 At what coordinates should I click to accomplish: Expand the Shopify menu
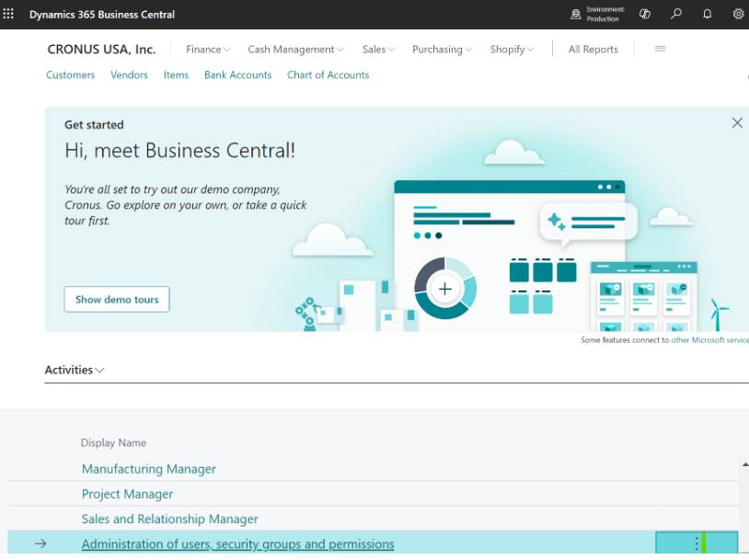513,49
